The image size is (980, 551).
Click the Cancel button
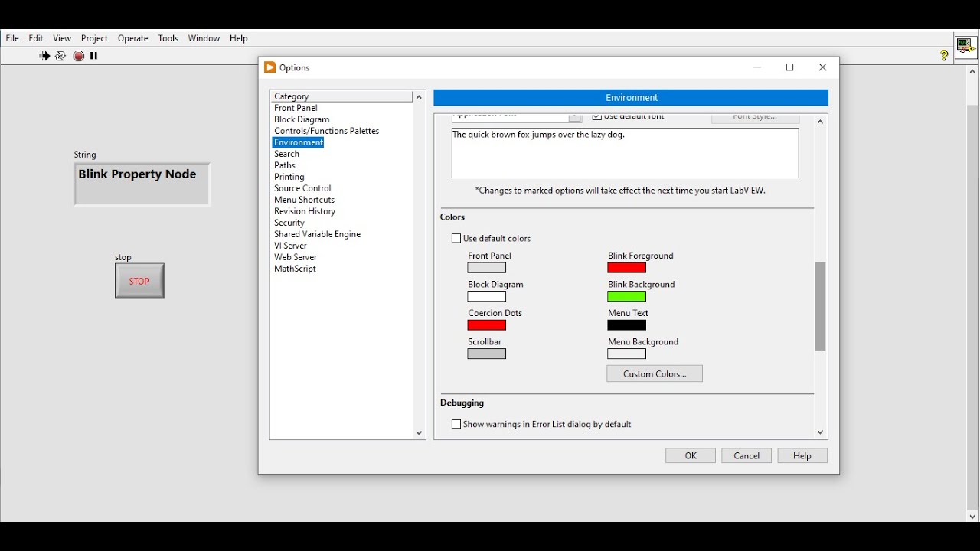pos(746,456)
